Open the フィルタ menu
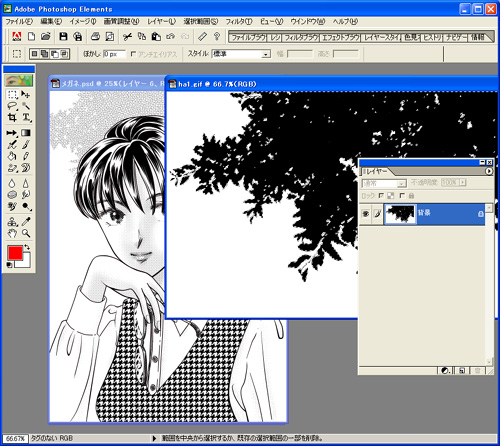500x446 pixels. pyautogui.click(x=239, y=22)
